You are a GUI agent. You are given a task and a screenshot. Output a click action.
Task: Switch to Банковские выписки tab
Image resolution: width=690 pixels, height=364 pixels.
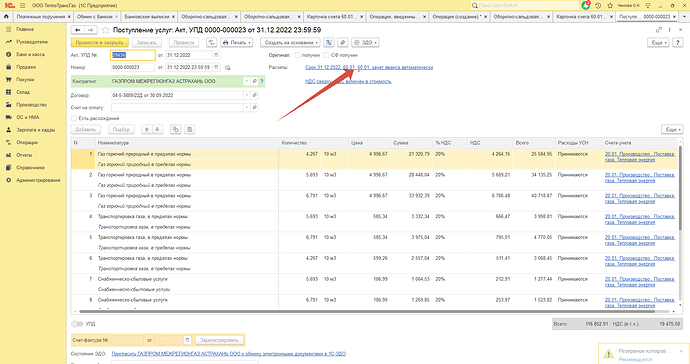click(147, 16)
